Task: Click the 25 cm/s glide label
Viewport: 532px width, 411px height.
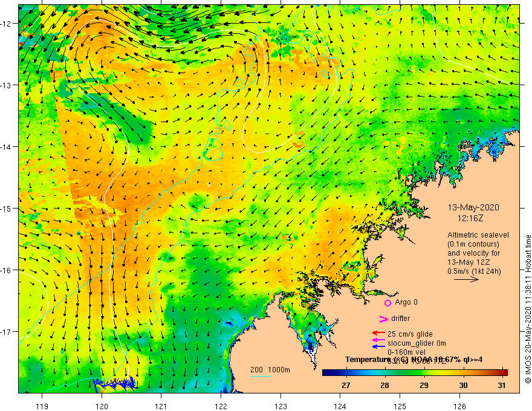Action: (x=410, y=334)
